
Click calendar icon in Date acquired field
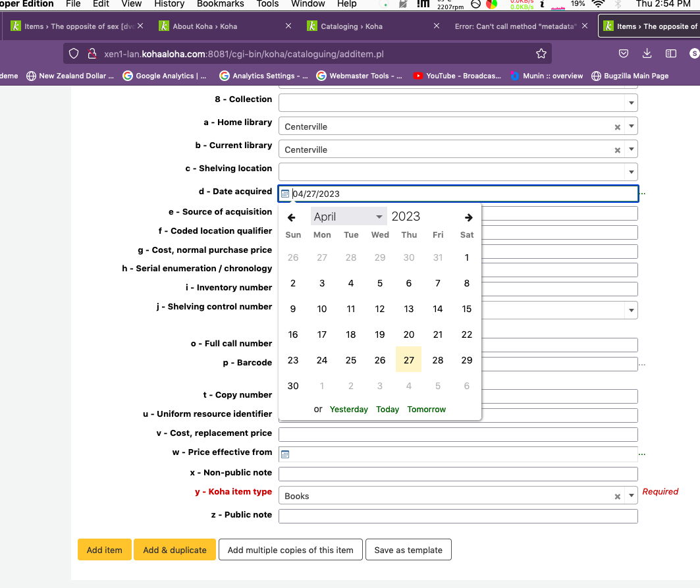pyautogui.click(x=285, y=194)
